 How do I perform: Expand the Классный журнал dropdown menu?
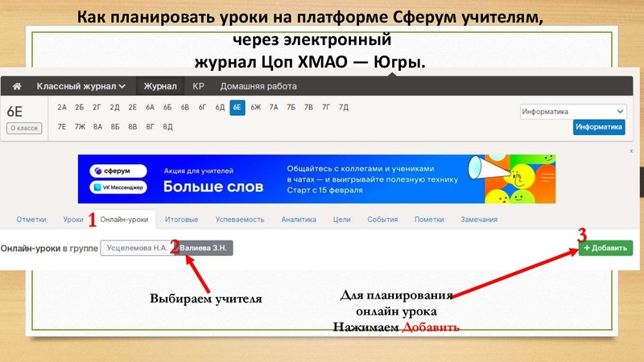pyautogui.click(x=80, y=86)
